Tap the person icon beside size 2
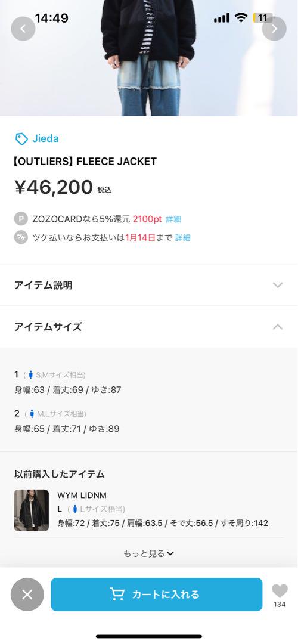 tap(32, 414)
